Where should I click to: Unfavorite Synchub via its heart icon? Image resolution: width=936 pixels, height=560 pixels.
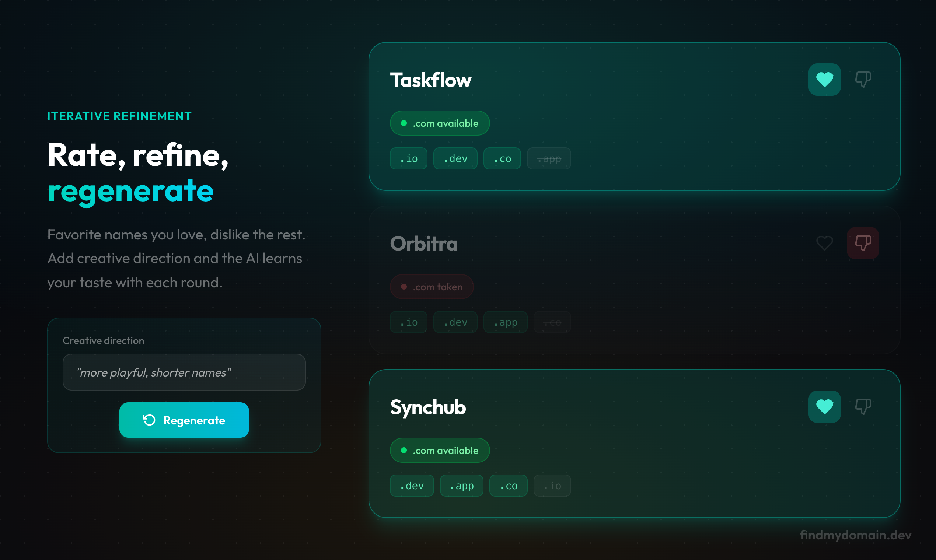point(824,407)
